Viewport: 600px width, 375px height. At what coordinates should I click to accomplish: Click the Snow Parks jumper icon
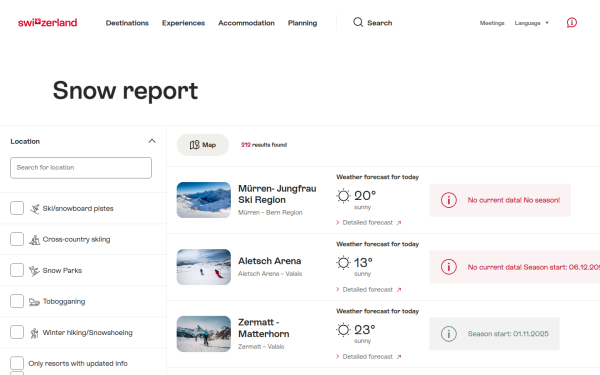(x=34, y=271)
